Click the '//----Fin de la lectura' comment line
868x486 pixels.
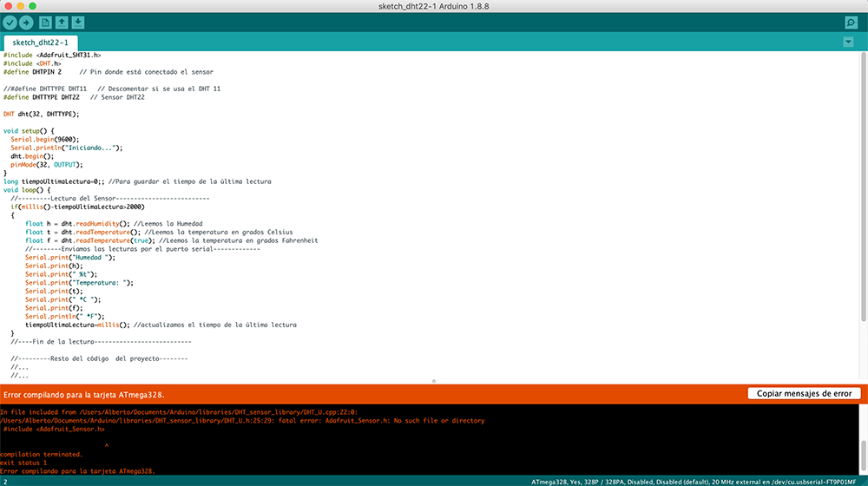101,342
